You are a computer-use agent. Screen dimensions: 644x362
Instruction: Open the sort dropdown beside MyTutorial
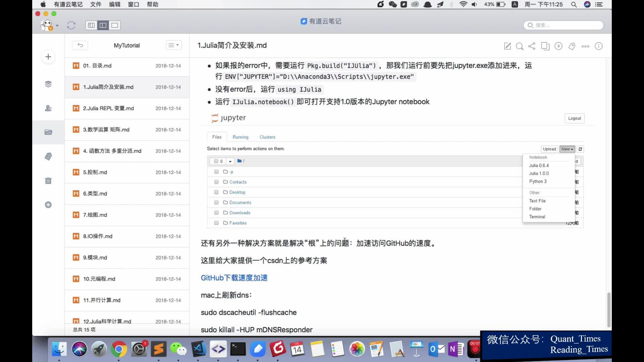(x=173, y=45)
